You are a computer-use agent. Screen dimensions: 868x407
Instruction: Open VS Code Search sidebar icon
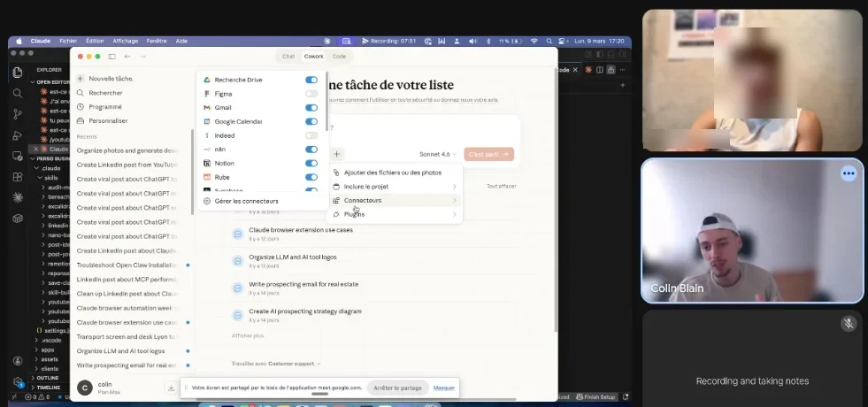click(x=17, y=93)
